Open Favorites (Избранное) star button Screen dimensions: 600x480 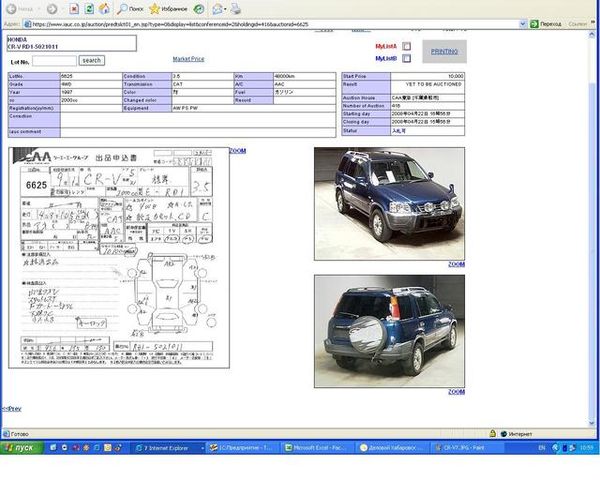click(x=168, y=9)
